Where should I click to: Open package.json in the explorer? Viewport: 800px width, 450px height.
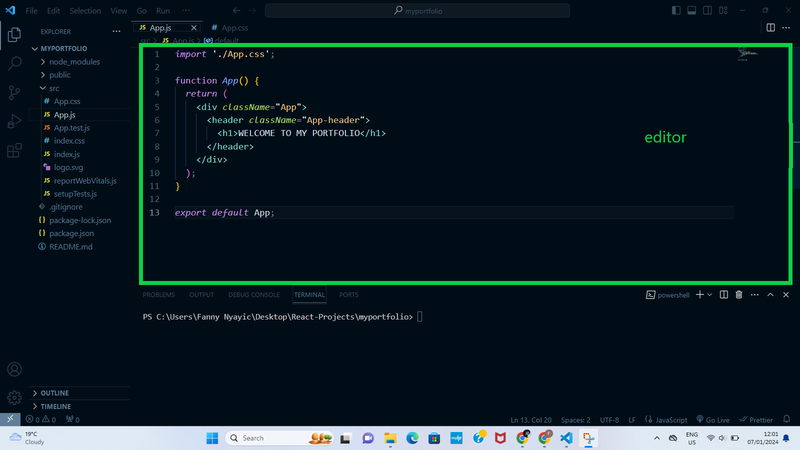click(71, 233)
